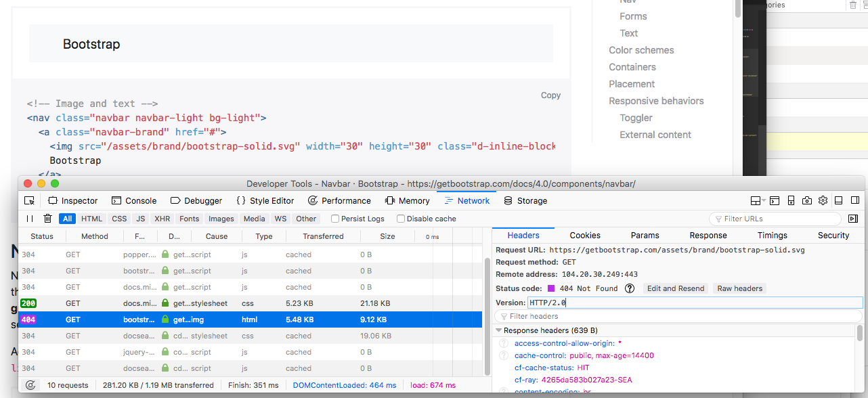Click the Filter URLs field
This screenshot has height=398, width=868.
coord(775,219)
